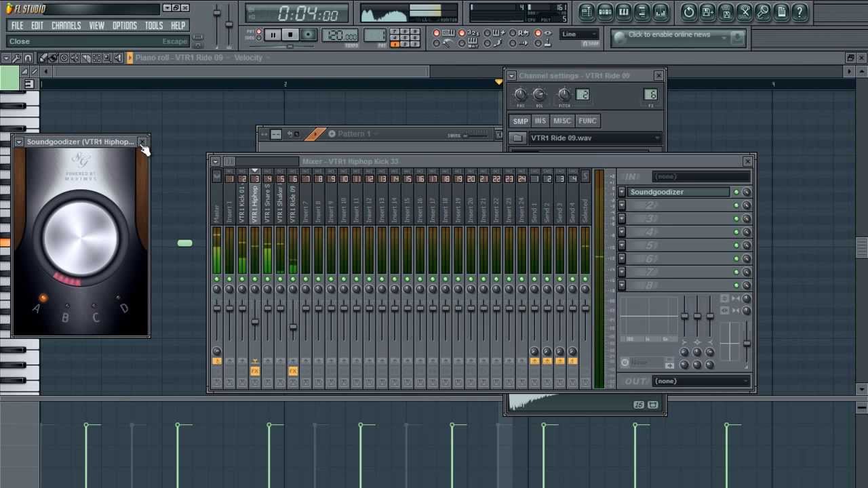
Task: Click the save project icon
Action: [x=726, y=12]
